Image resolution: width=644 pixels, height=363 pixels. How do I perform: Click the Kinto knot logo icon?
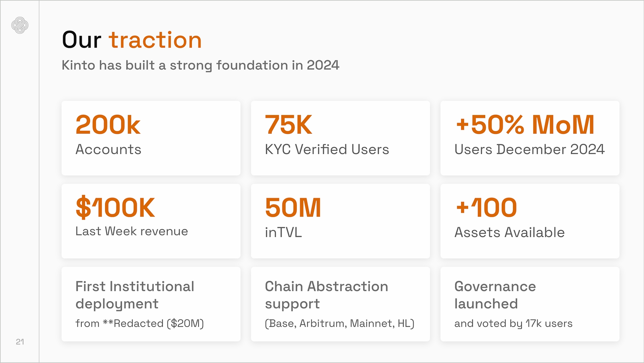point(20,25)
